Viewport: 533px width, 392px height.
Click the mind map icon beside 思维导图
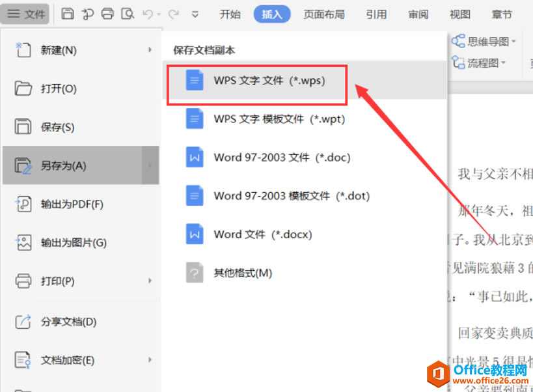[x=458, y=41]
